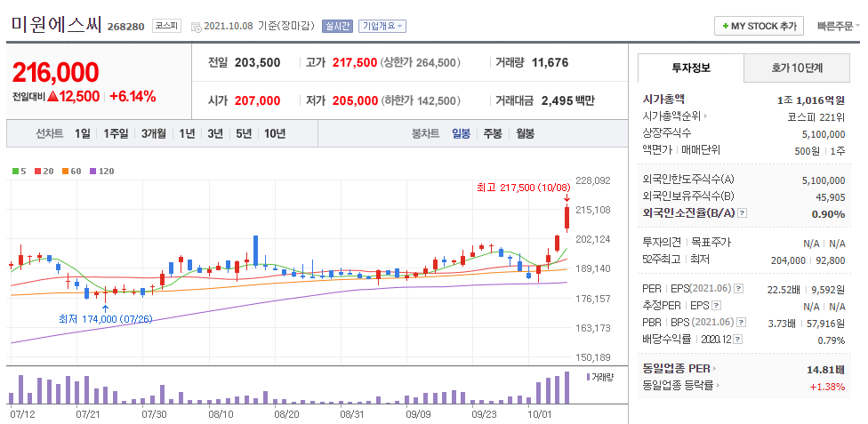868x424 pixels.
Task: Click the 시가총액 1조 1,016억원 value
Action: pos(811,100)
